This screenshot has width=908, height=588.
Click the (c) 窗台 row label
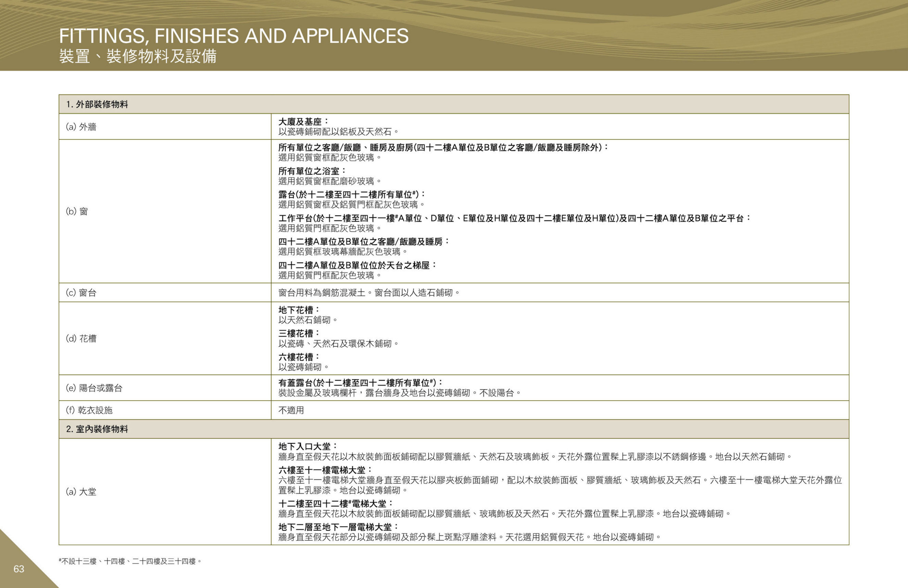tap(81, 292)
